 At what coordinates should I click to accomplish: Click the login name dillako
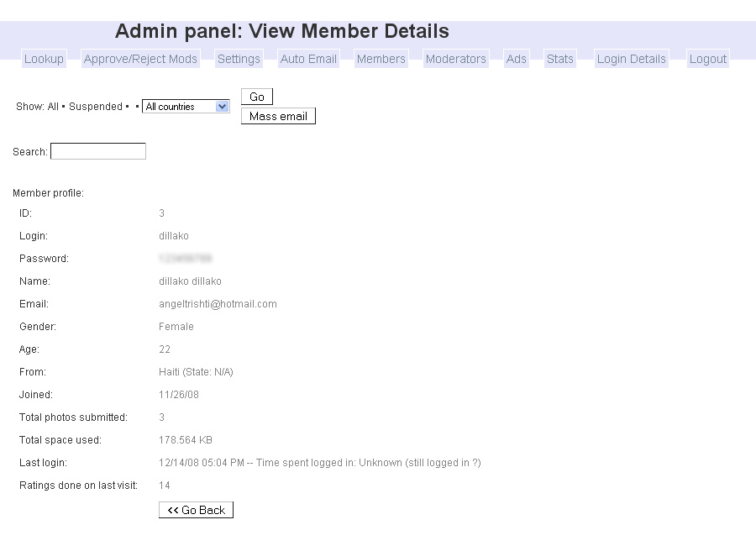[x=174, y=236]
